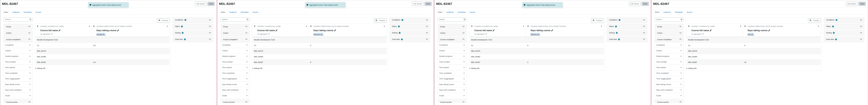Click Edit details button in the Average panel
The image size is (868, 105).
click(x=201, y=4)
